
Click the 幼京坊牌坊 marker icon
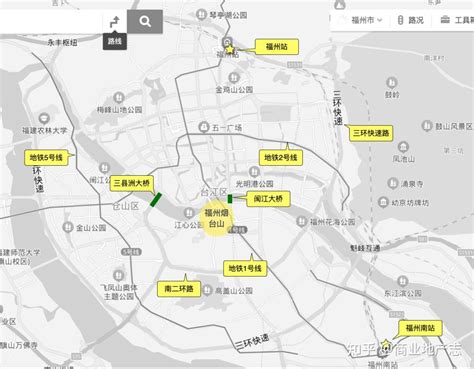(383, 202)
